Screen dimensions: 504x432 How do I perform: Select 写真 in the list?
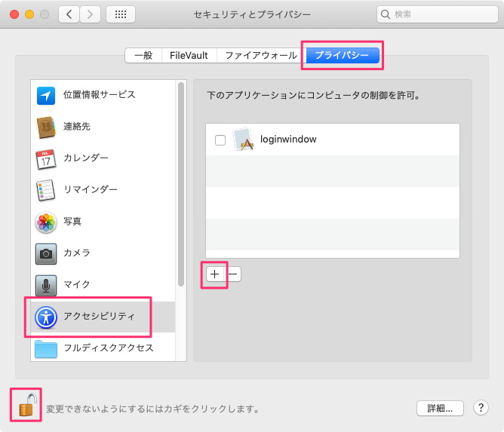tap(103, 222)
